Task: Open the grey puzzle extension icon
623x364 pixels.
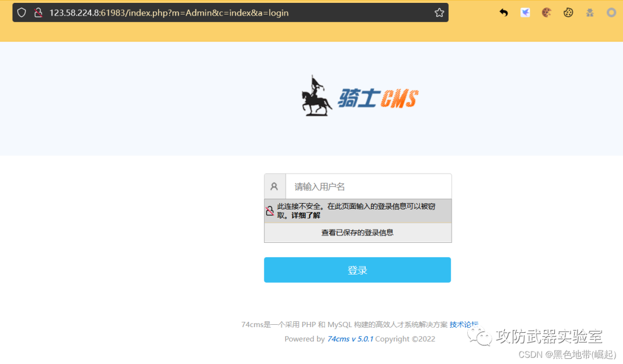Action: 590,13
